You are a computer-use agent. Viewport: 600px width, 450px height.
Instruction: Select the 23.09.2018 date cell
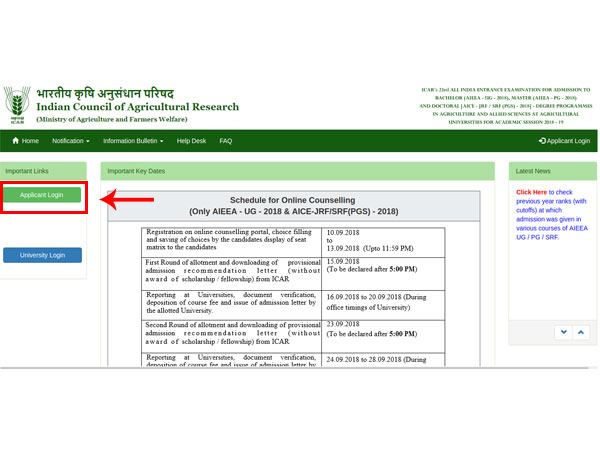coord(383,337)
